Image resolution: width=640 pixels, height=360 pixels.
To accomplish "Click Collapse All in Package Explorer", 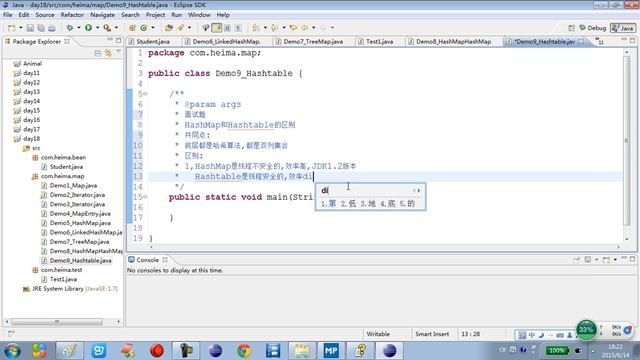I will (98, 53).
